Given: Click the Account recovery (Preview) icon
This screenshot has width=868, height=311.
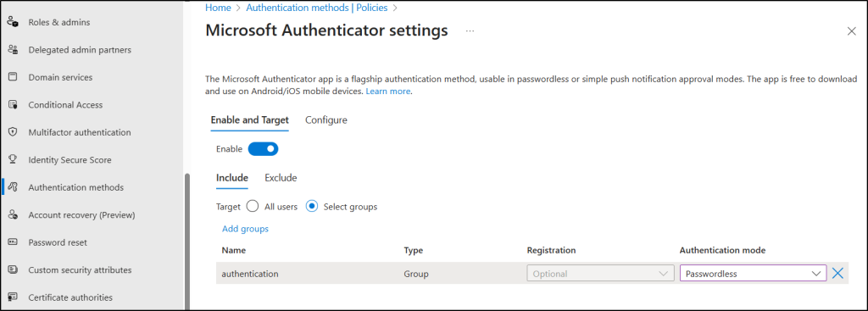Looking at the screenshot, I should pyautogui.click(x=14, y=214).
